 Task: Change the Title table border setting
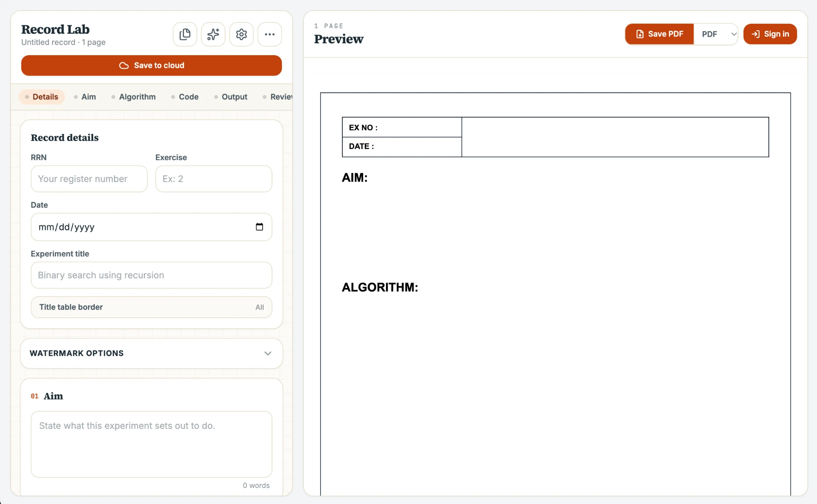tap(152, 307)
